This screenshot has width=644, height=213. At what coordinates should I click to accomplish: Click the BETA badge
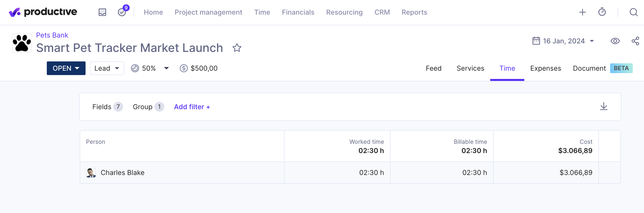(x=621, y=68)
